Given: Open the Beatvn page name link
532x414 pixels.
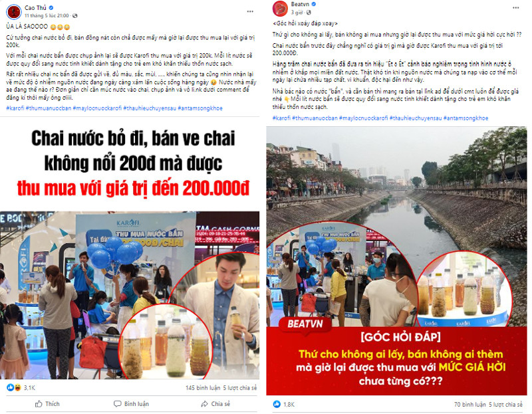Looking at the screenshot, I should tap(300, 4).
